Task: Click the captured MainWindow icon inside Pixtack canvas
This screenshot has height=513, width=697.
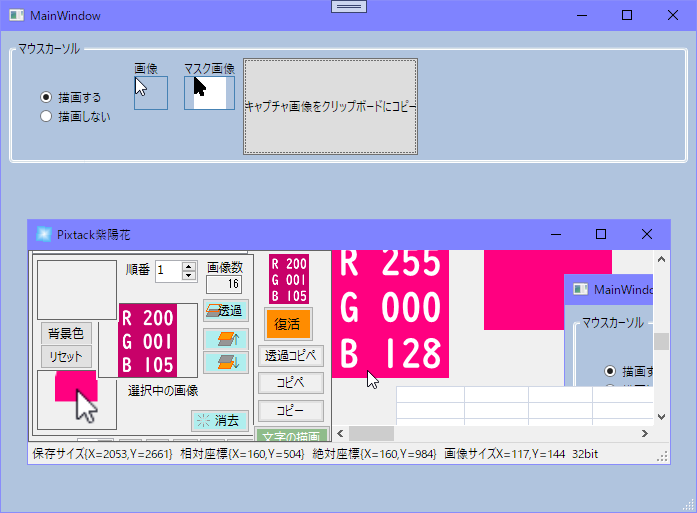Action: click(581, 289)
